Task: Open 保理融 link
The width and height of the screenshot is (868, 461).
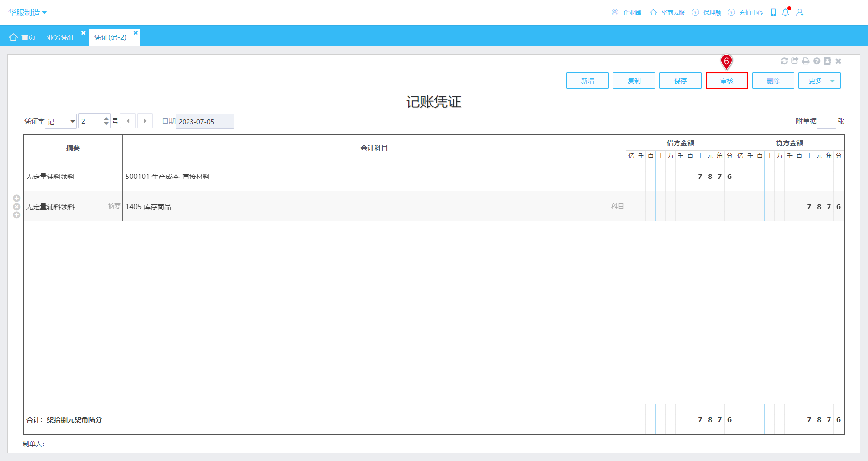Action: coord(706,12)
